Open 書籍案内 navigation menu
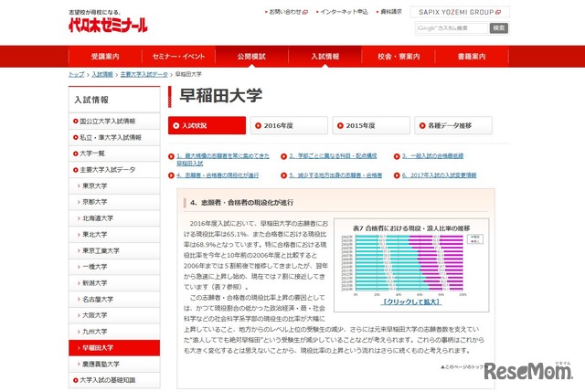585x392 pixels. [472, 57]
